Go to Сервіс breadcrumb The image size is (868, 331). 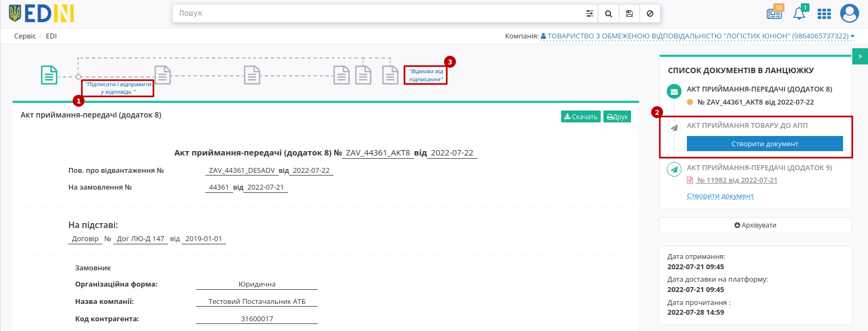25,36
